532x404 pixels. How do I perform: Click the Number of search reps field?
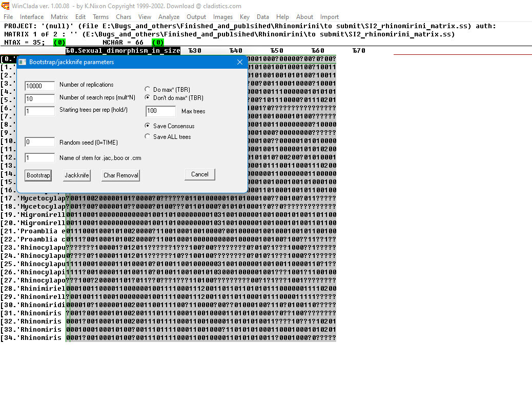39,99
